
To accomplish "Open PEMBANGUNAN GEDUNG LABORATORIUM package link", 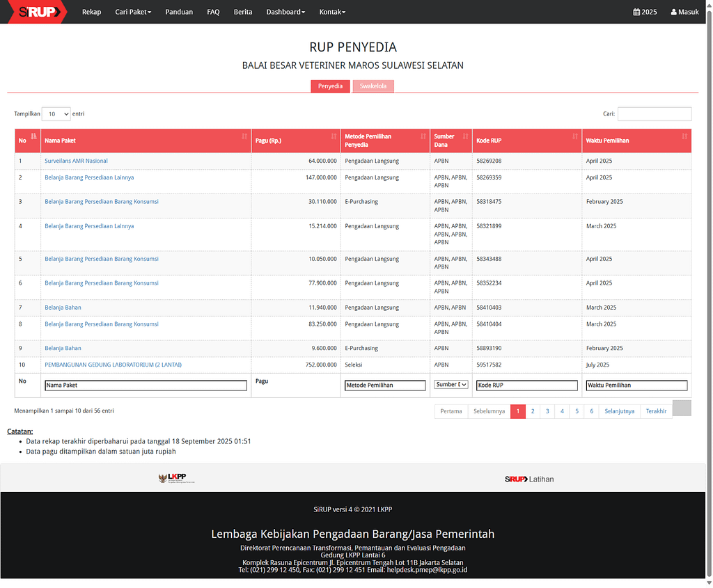I will (113, 365).
